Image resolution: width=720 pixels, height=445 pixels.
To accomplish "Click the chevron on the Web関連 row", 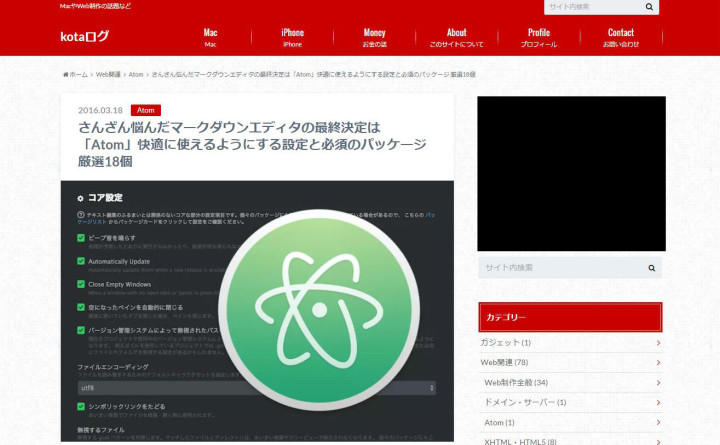I will 658,363.
